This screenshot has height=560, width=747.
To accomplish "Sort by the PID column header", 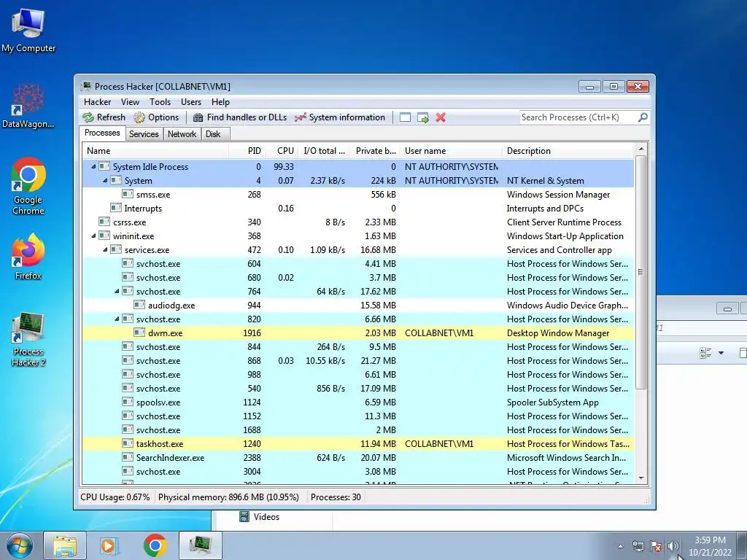I will [x=247, y=151].
